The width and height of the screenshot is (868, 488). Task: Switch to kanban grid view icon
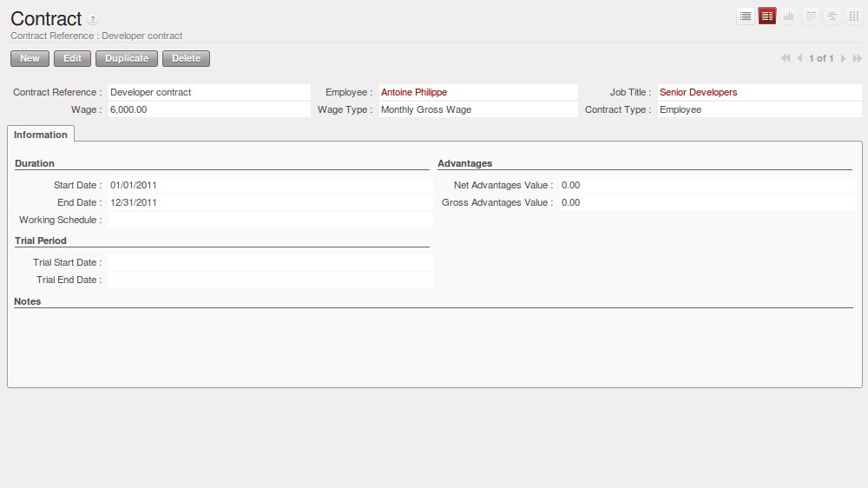point(854,16)
